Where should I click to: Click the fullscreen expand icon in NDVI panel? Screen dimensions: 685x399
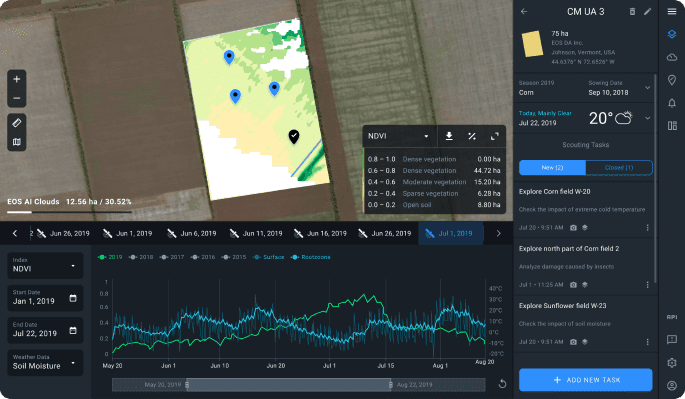coord(495,136)
